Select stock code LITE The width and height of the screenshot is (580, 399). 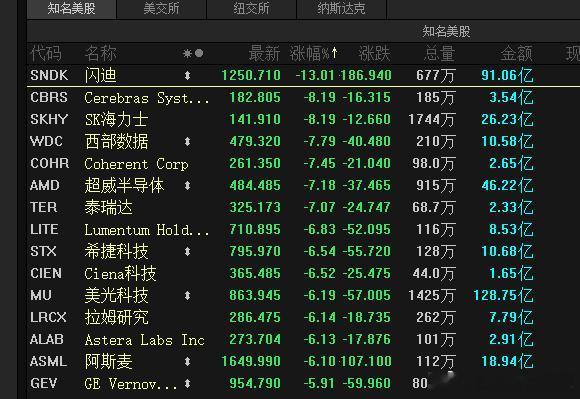click(x=44, y=230)
